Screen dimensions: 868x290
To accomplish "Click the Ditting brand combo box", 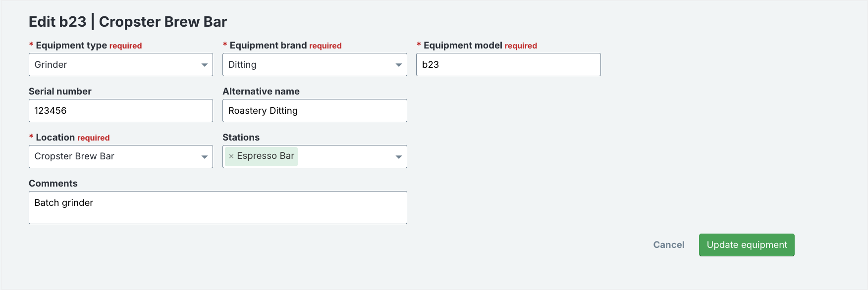I will [x=315, y=65].
